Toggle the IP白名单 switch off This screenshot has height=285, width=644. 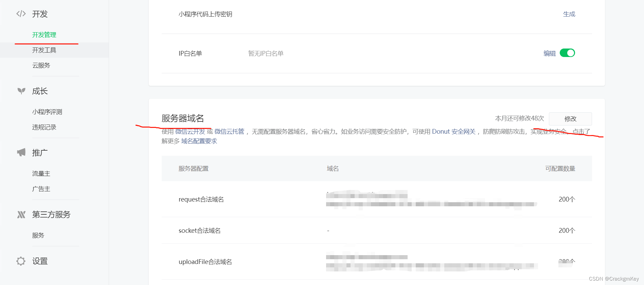click(567, 53)
